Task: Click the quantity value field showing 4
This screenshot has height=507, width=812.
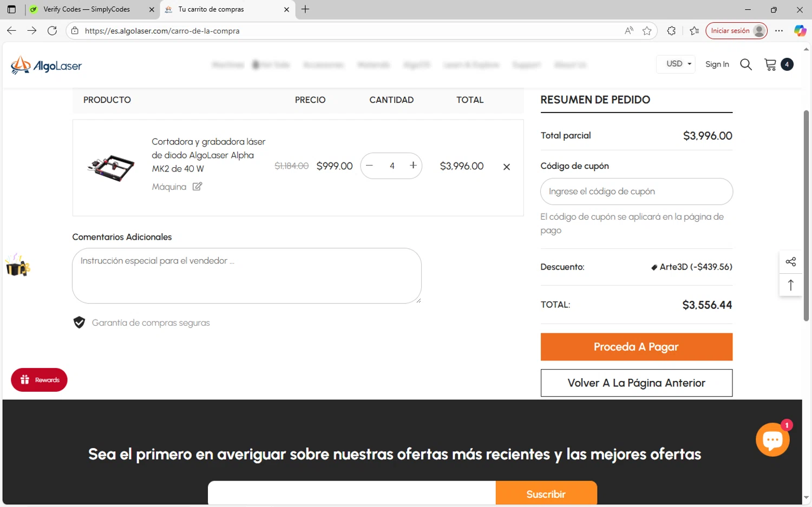Action: click(392, 166)
